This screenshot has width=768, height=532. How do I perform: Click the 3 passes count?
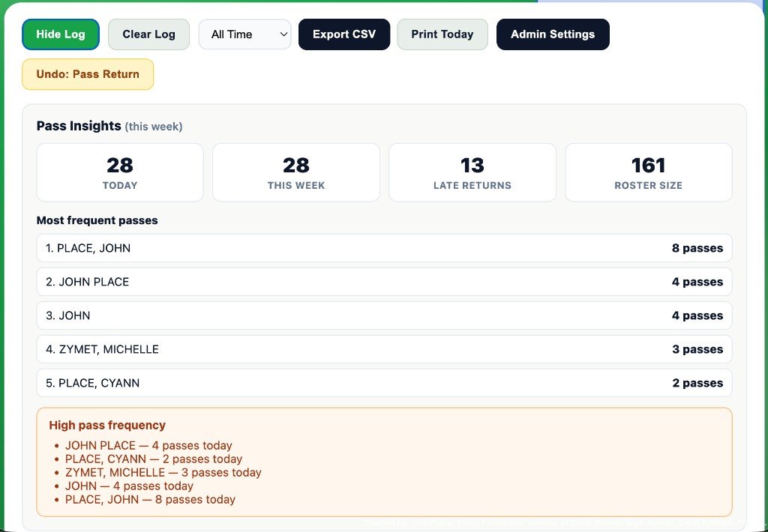point(697,349)
